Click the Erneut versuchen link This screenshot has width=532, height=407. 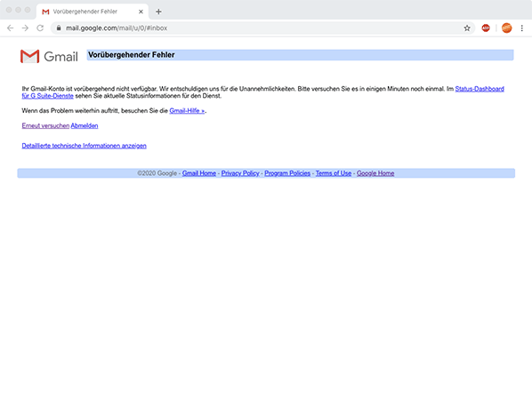[x=45, y=125]
